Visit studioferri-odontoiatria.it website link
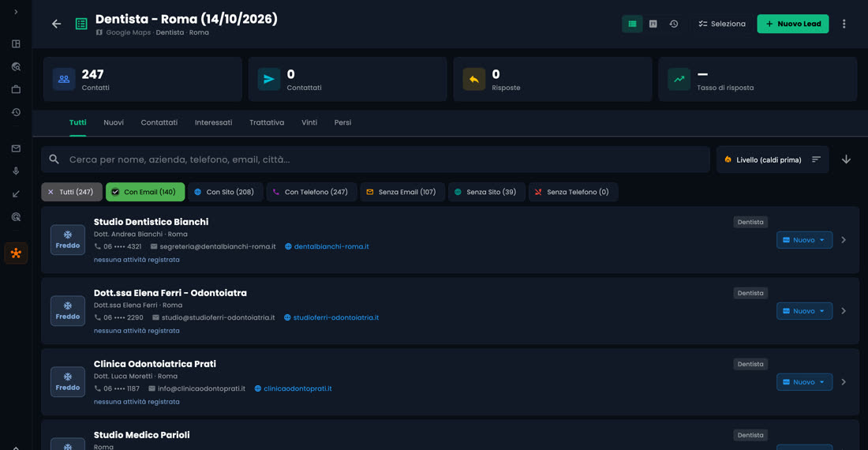This screenshot has height=450, width=868. [336, 317]
